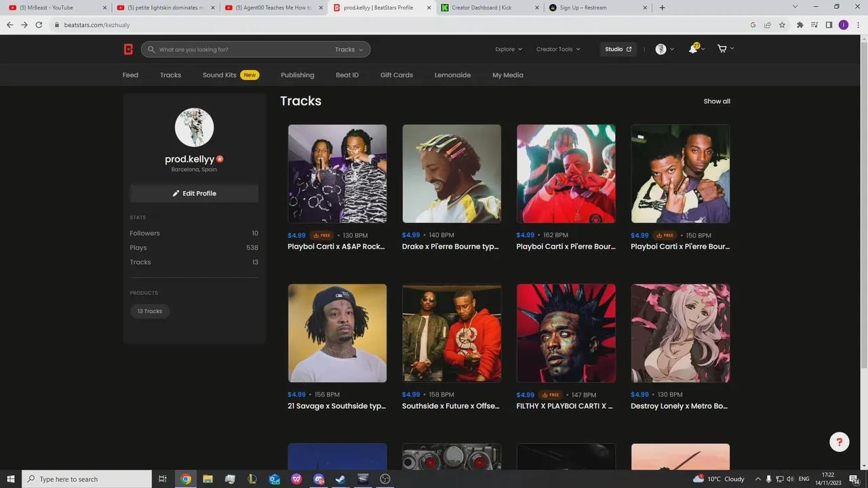This screenshot has width=868, height=488.
Task: Click Show all tracks link
Action: (x=717, y=101)
